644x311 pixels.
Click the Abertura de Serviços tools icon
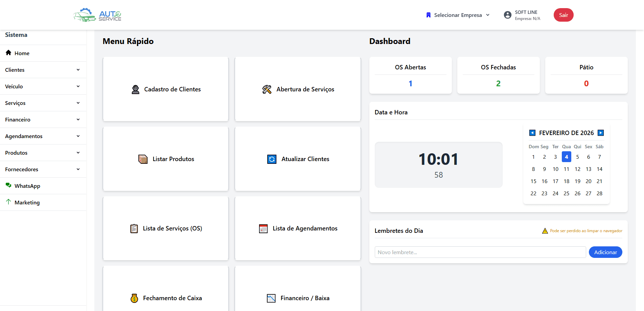267,89
